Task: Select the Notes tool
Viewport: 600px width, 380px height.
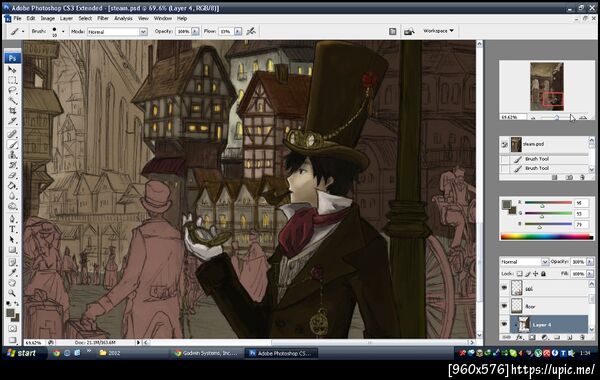Action: click(x=12, y=263)
